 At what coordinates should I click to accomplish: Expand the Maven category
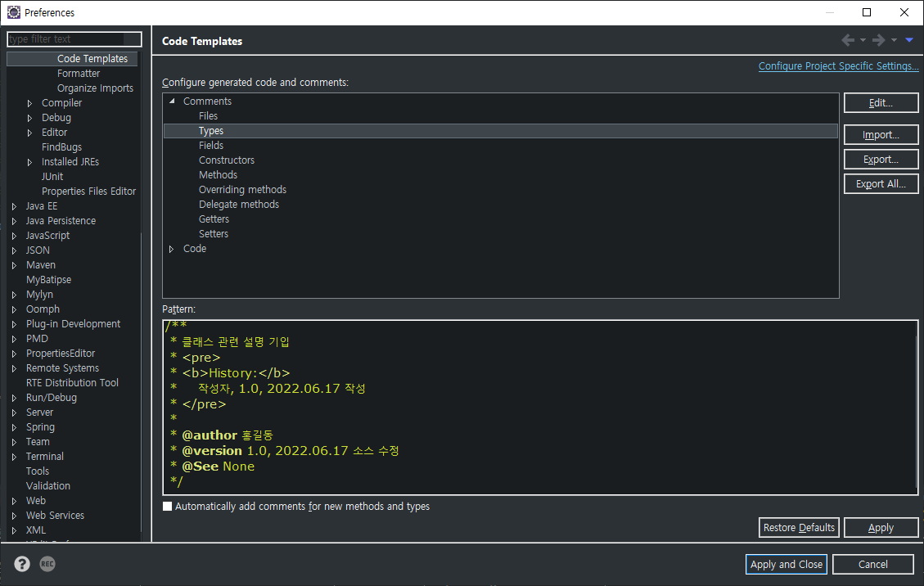click(14, 265)
